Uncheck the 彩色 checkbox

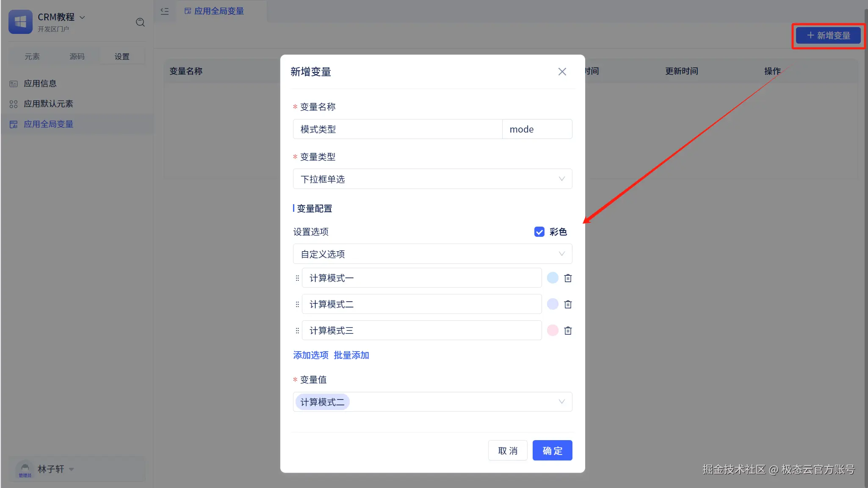[x=539, y=232]
